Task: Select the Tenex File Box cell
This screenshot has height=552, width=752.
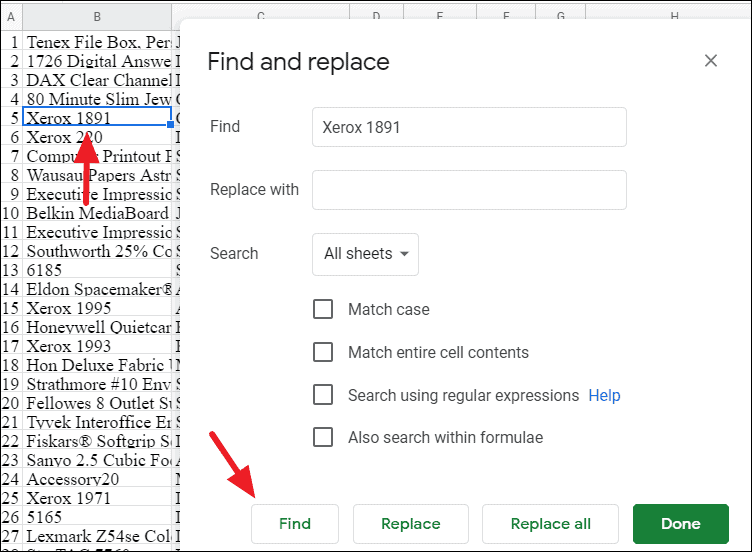Action: tap(97, 42)
